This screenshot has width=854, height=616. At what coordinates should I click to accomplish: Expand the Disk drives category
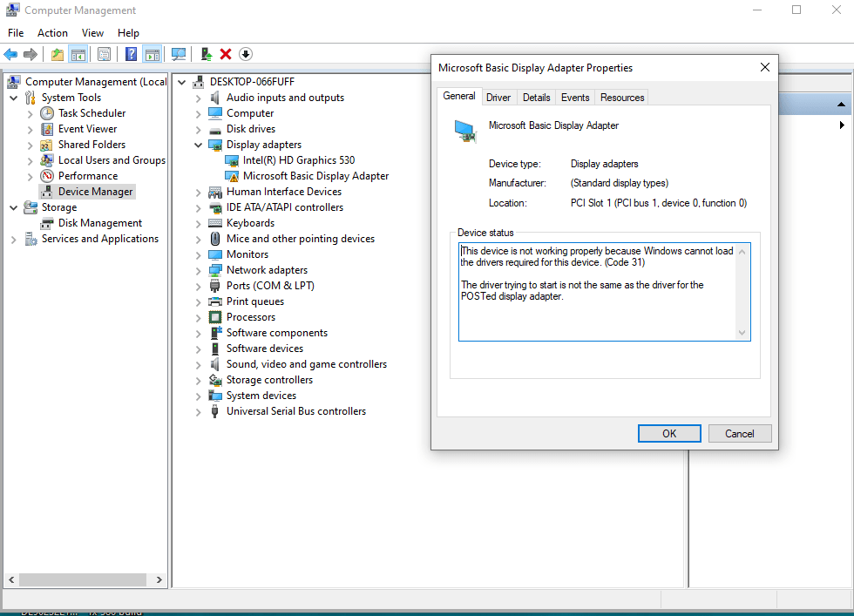(x=199, y=130)
